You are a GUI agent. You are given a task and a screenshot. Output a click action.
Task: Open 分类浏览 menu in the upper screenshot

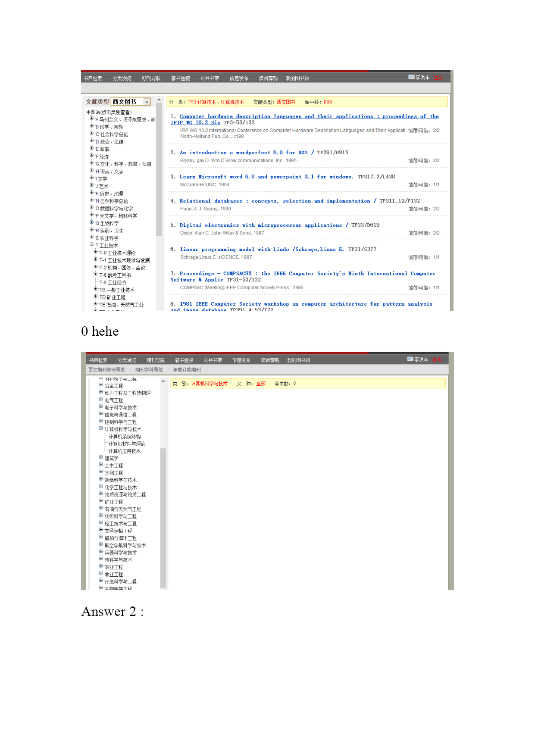(x=122, y=78)
